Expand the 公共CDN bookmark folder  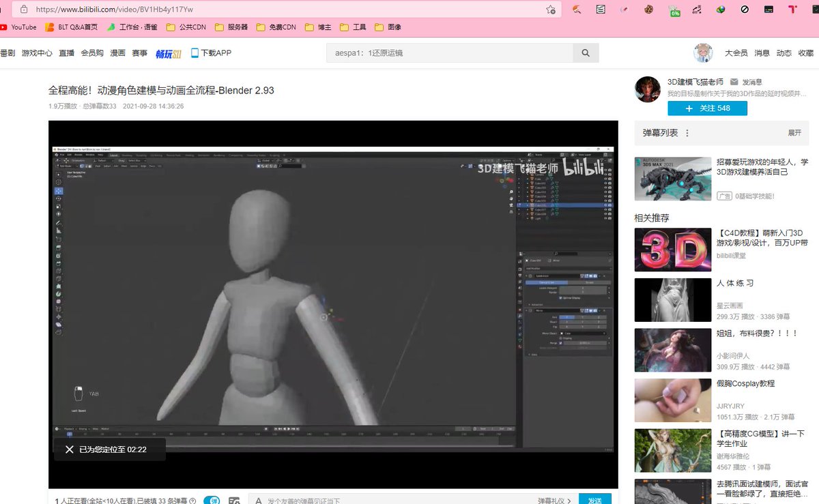186,27
